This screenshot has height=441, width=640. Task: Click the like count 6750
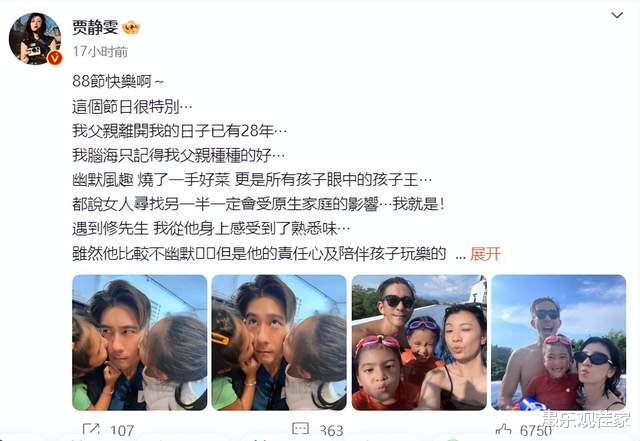[536, 430]
